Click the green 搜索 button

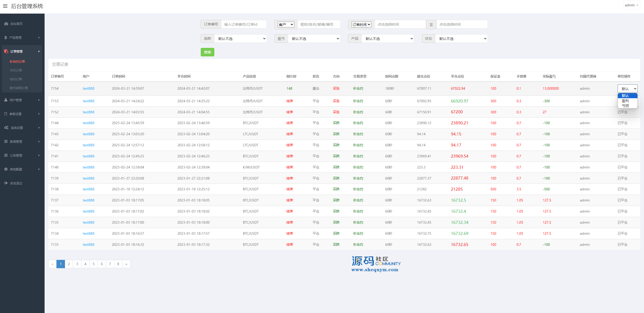207,52
